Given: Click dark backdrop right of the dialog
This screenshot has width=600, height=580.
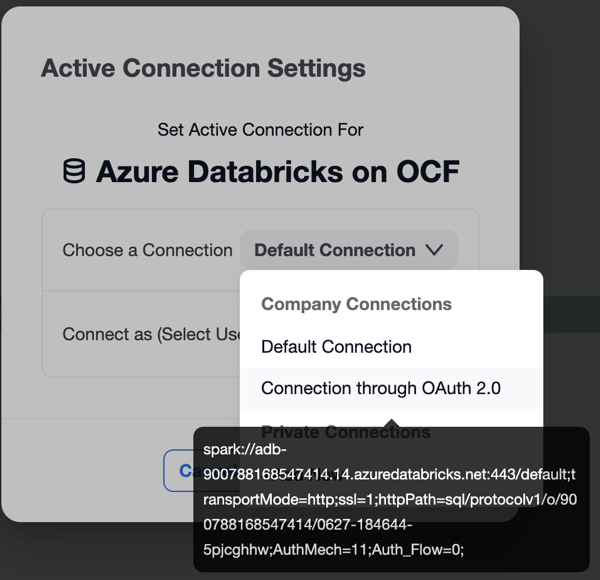Looking at the screenshot, I should click(x=559, y=153).
